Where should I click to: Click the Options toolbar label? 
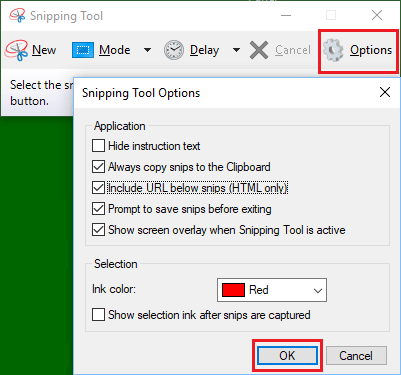point(371,50)
